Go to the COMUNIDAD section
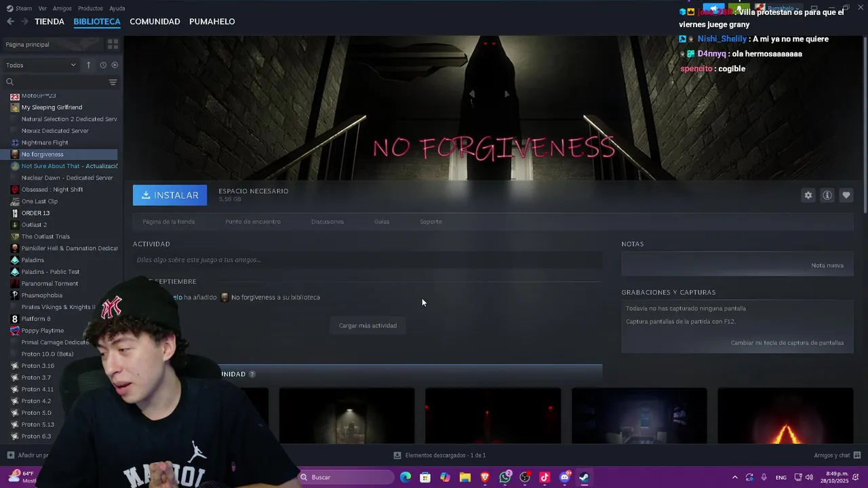Viewport: 868px width, 488px height. point(155,22)
